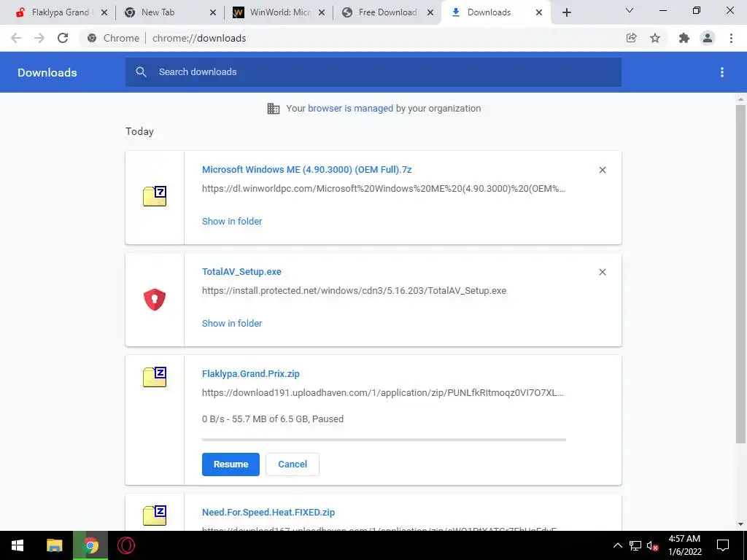Reload the downloads page

click(x=63, y=38)
